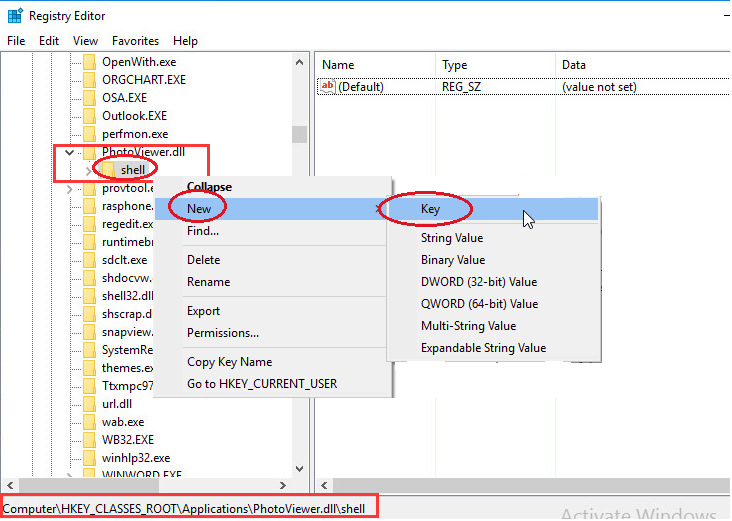The image size is (732, 521).
Task: Click the ab string icon beside (Default)
Action: point(327,87)
